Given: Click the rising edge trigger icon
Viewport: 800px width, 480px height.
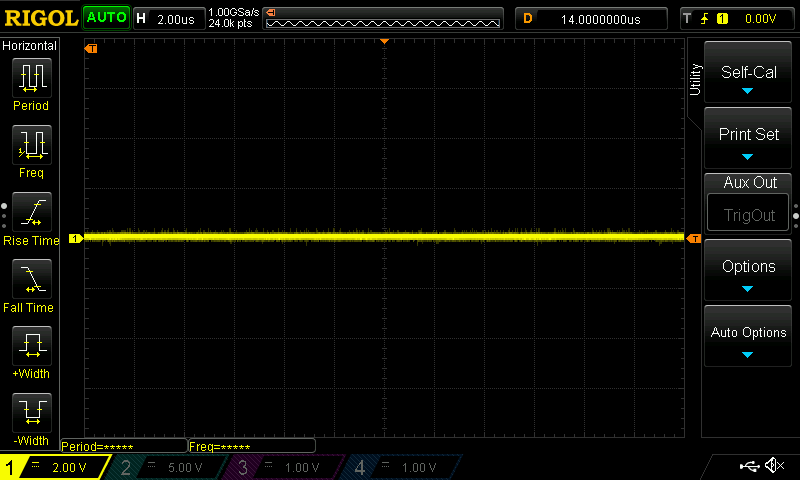Looking at the screenshot, I should [x=705, y=19].
